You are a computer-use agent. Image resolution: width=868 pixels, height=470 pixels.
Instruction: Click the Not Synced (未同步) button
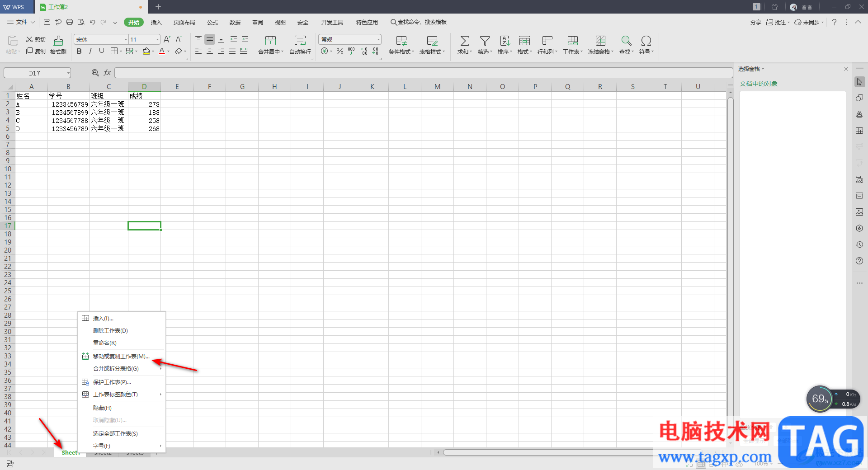pos(809,22)
